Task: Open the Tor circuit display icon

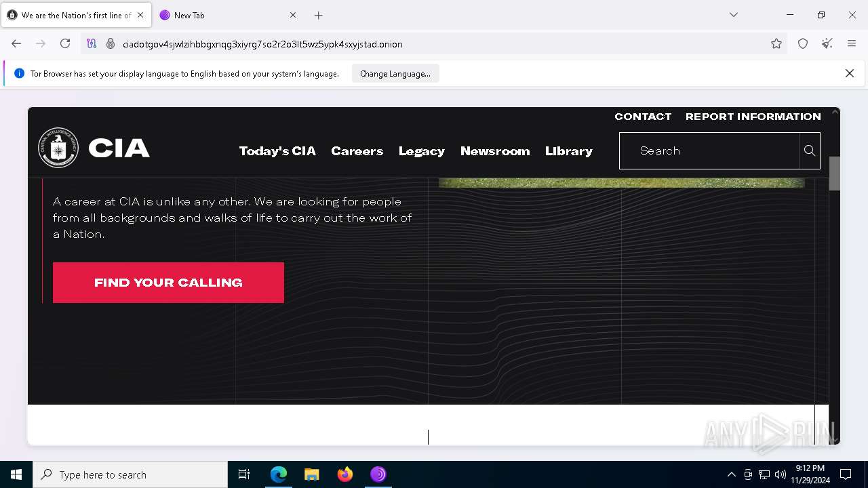Action: coord(92,44)
